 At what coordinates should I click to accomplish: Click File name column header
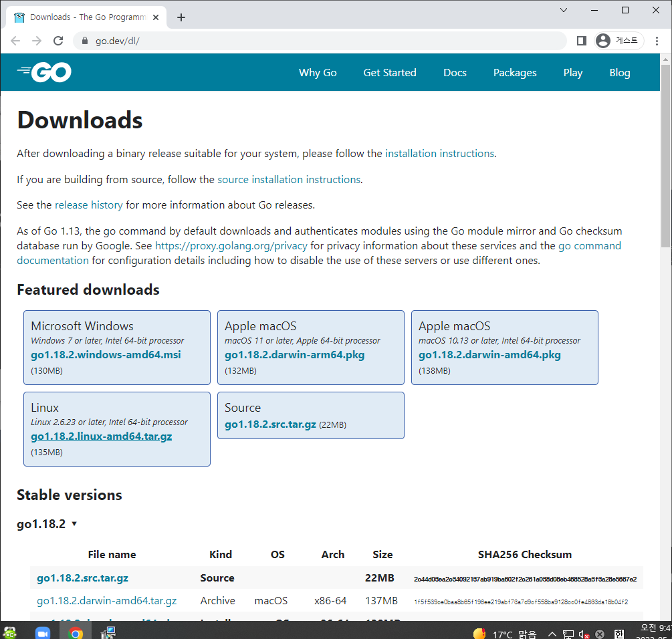[x=112, y=555]
